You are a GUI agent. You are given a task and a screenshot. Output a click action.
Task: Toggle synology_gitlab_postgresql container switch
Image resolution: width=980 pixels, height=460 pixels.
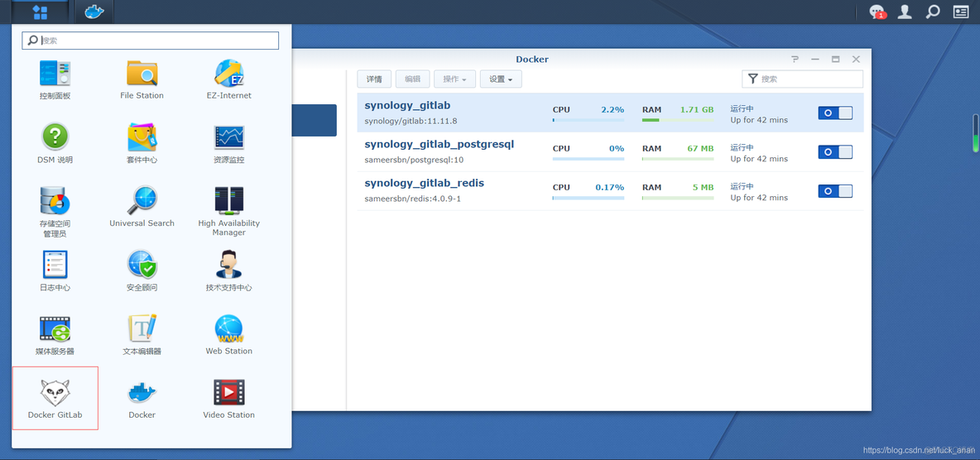(834, 152)
